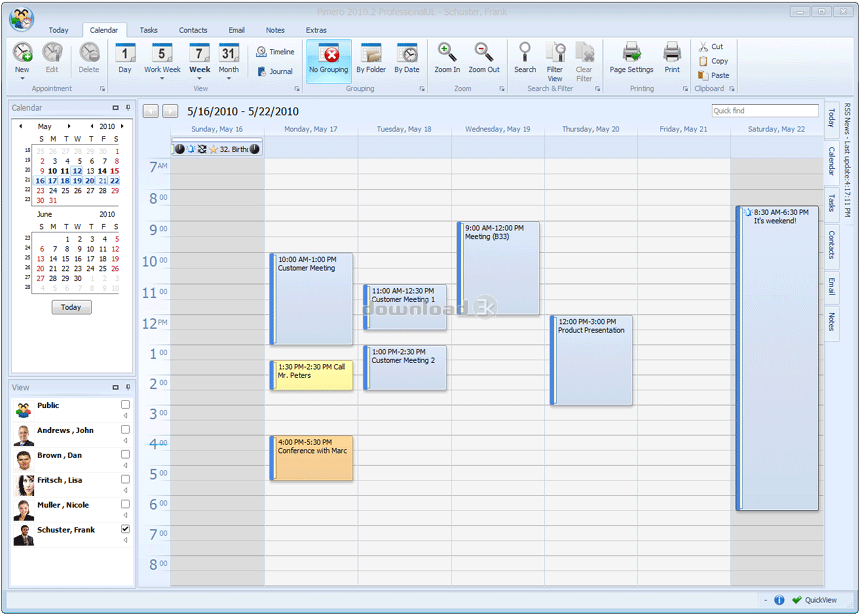Enable the Public calendar checkbox

pyautogui.click(x=125, y=404)
